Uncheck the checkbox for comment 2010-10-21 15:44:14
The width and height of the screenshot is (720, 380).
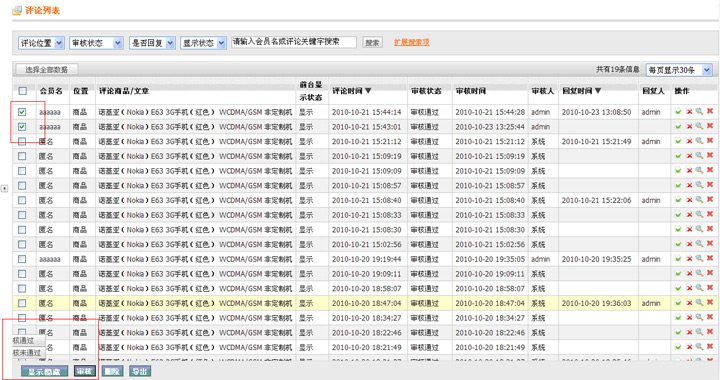[x=22, y=112]
